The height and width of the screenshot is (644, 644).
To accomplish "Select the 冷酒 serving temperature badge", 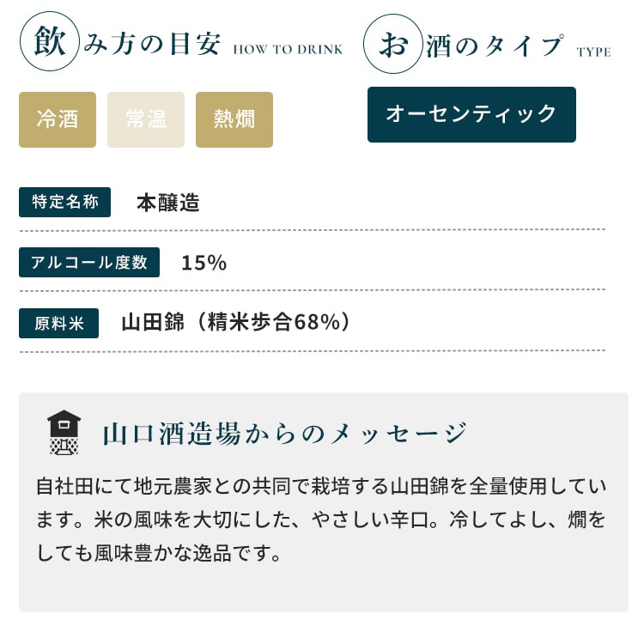I will (58, 119).
